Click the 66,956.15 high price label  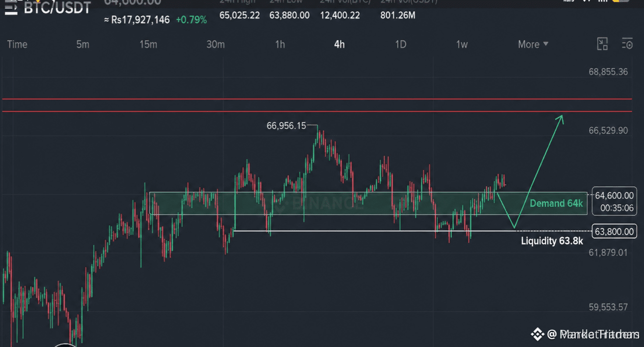click(286, 126)
